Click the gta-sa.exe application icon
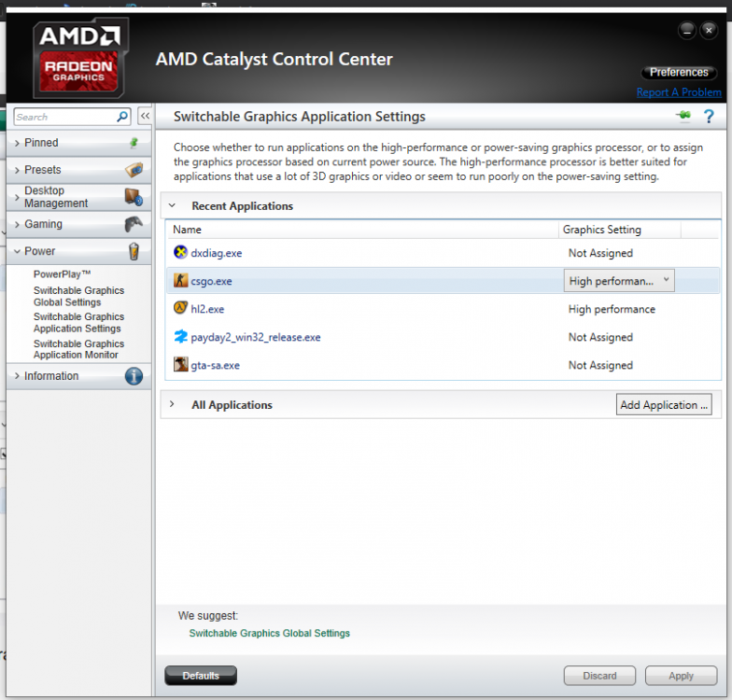This screenshot has width=732, height=700. (x=181, y=364)
